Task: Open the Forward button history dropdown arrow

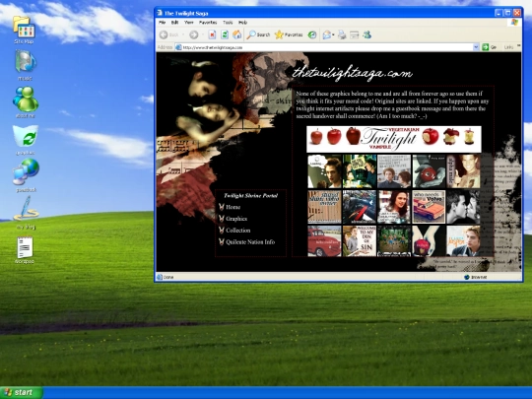Action: [x=203, y=34]
